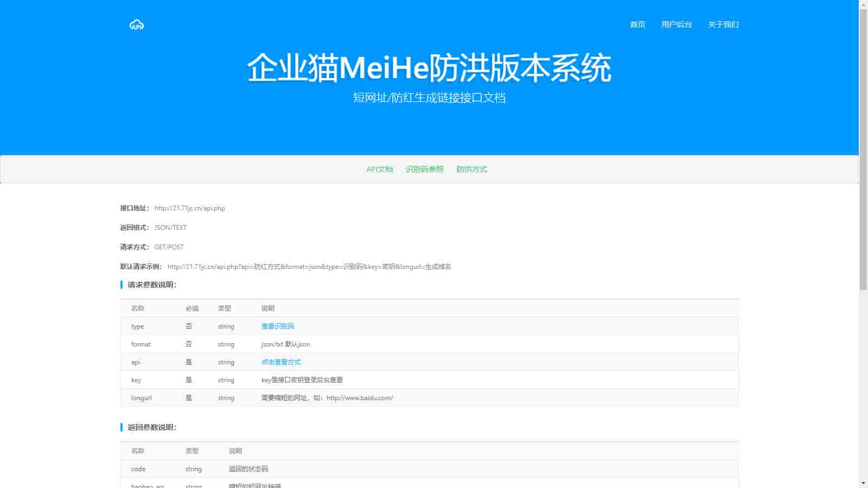868x488 pixels.
Task: Click the scrollbar down arrow
Action: (863, 483)
